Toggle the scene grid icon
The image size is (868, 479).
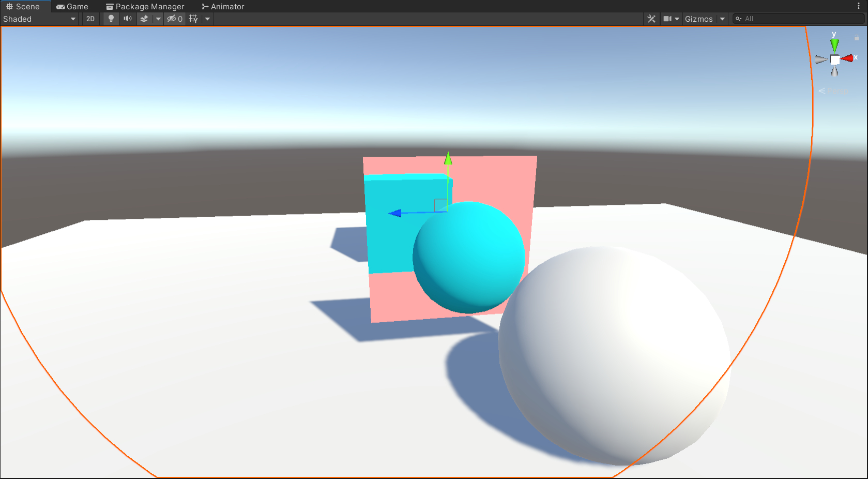tap(193, 19)
